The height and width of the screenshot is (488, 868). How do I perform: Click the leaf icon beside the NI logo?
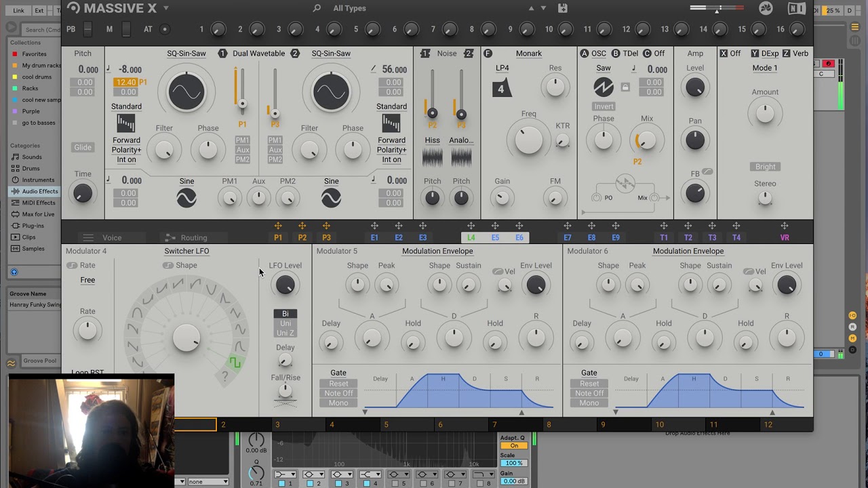pyautogui.click(x=766, y=8)
